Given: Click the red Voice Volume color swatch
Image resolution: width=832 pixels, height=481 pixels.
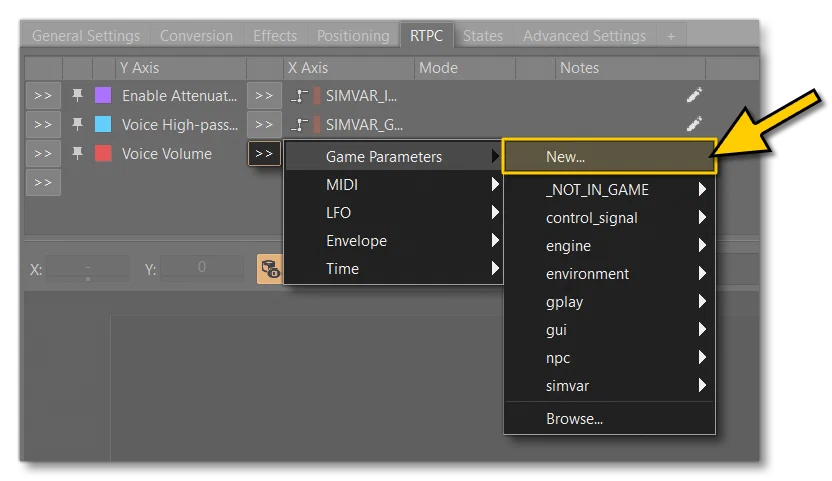Looking at the screenshot, I should pyautogui.click(x=103, y=153).
